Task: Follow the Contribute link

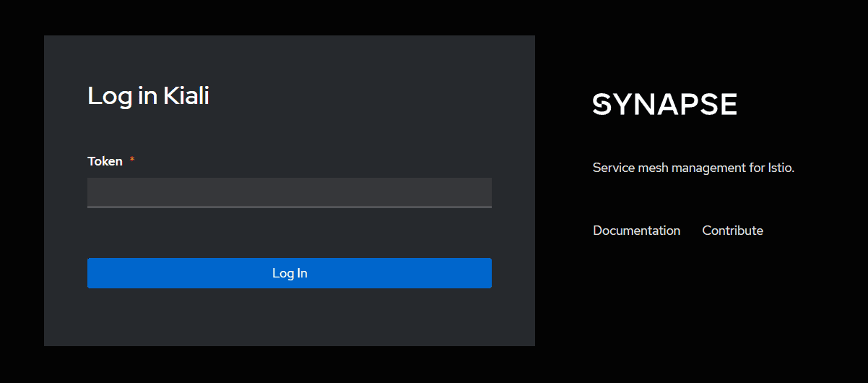Action: click(x=732, y=231)
